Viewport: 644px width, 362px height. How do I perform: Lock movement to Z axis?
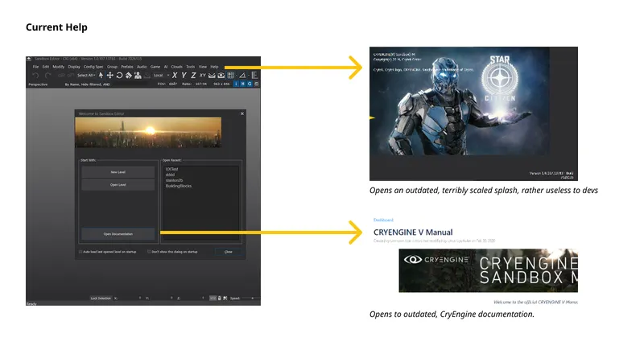click(x=193, y=75)
